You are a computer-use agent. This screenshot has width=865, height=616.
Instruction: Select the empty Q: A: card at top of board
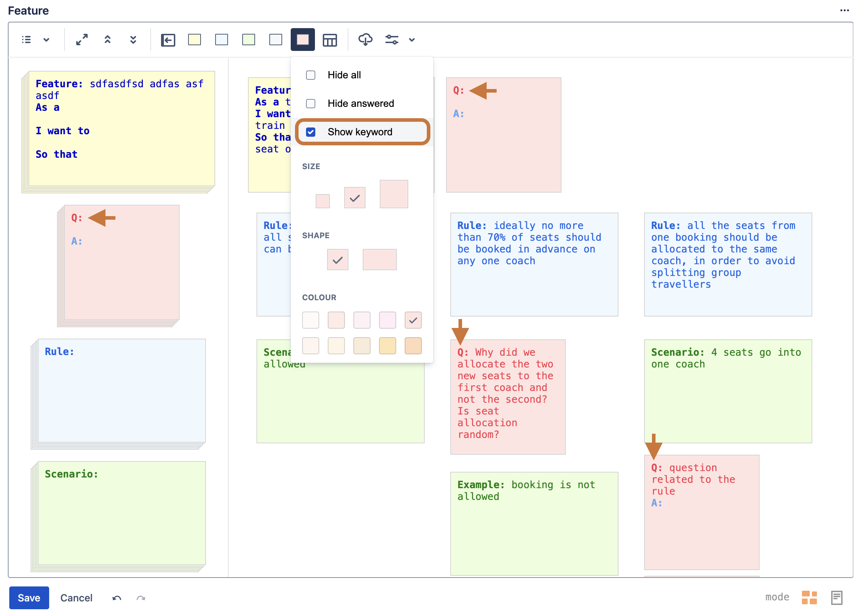coord(504,135)
